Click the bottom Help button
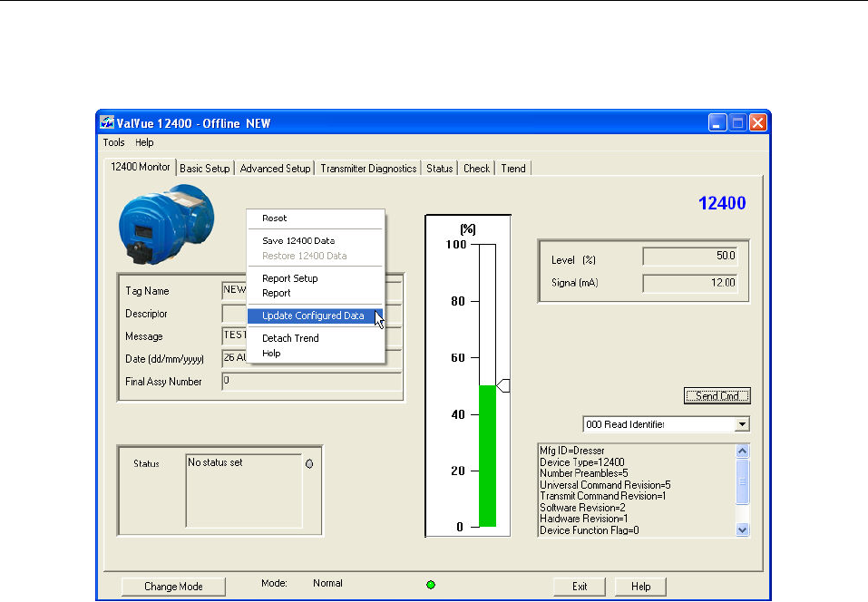 click(640, 586)
